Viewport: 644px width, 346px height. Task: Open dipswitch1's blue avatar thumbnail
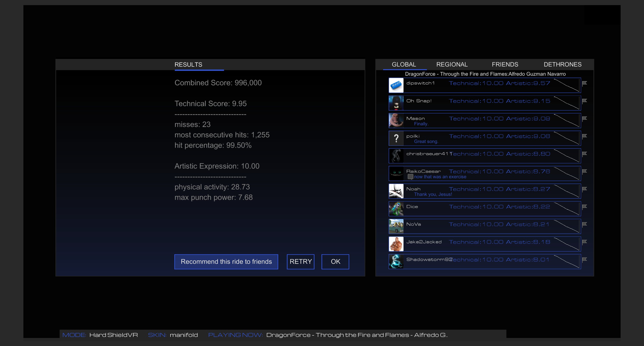click(x=396, y=85)
